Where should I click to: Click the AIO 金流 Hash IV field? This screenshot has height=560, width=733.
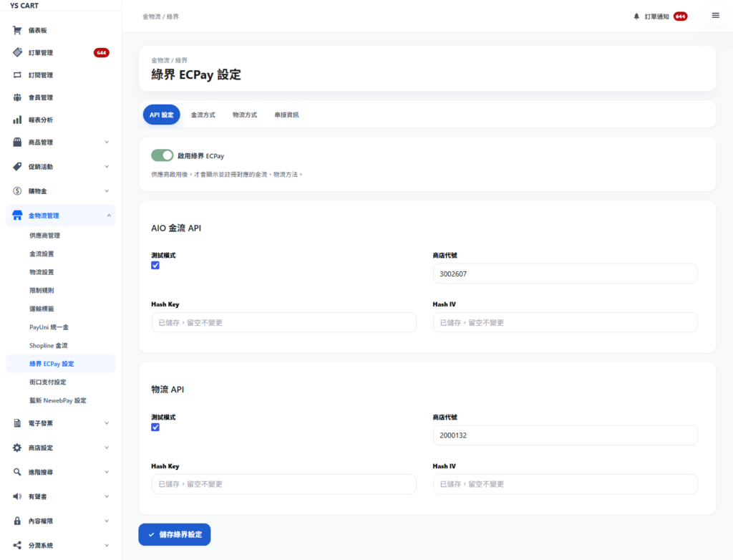tap(565, 322)
